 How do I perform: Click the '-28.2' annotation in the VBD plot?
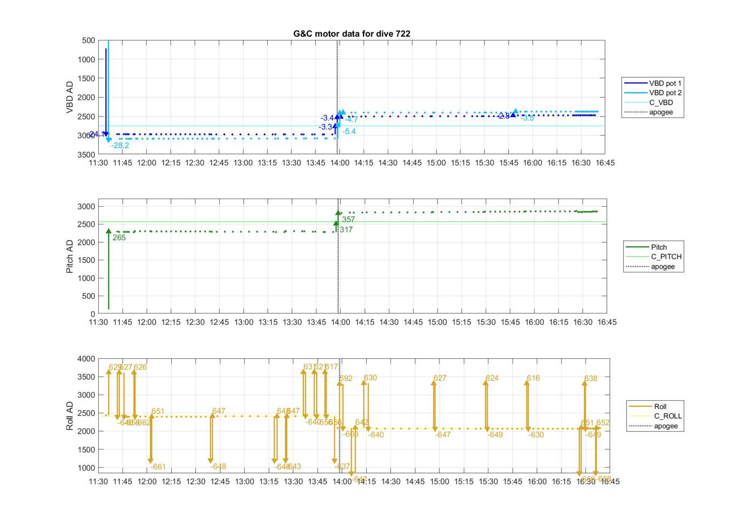[x=120, y=146]
